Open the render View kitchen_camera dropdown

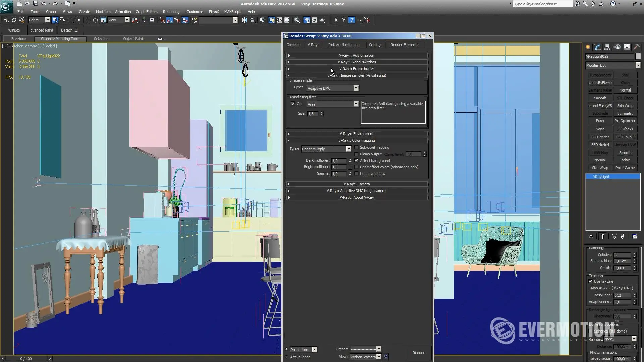[x=365, y=357]
